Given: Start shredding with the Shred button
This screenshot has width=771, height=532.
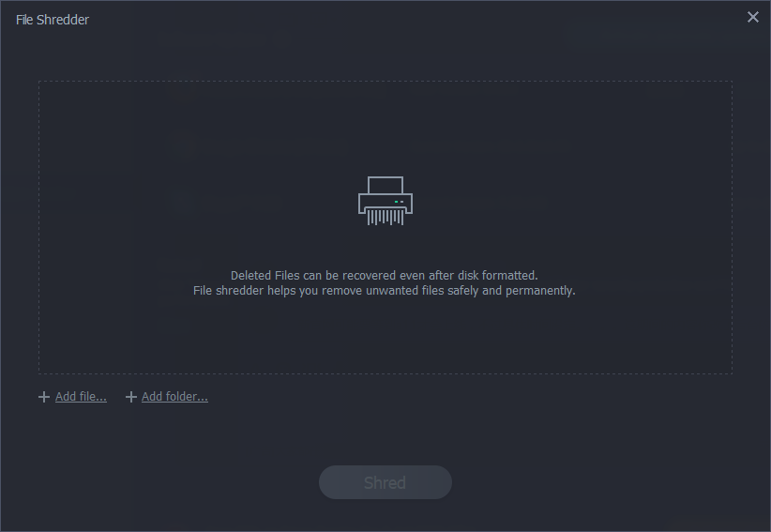Looking at the screenshot, I should (385, 482).
